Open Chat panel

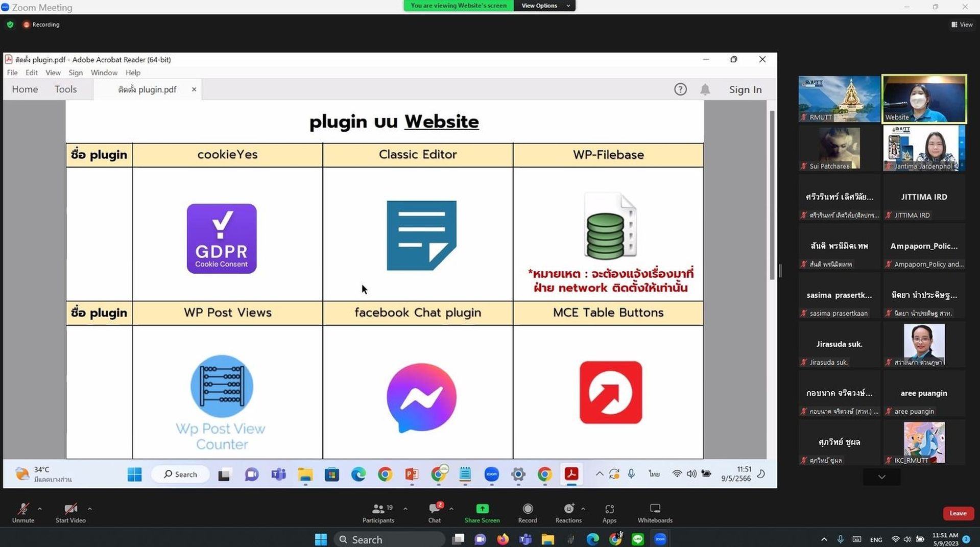[435, 512]
